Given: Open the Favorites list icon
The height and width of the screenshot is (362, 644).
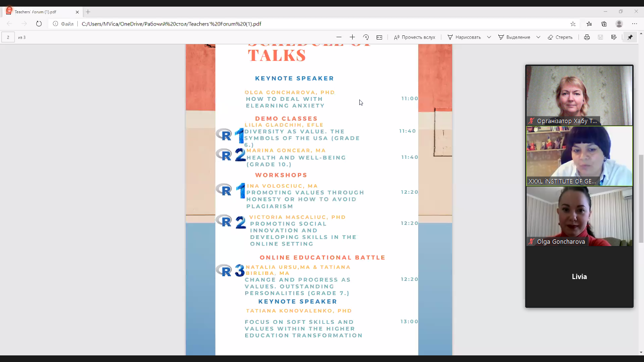Looking at the screenshot, I should pos(589,24).
